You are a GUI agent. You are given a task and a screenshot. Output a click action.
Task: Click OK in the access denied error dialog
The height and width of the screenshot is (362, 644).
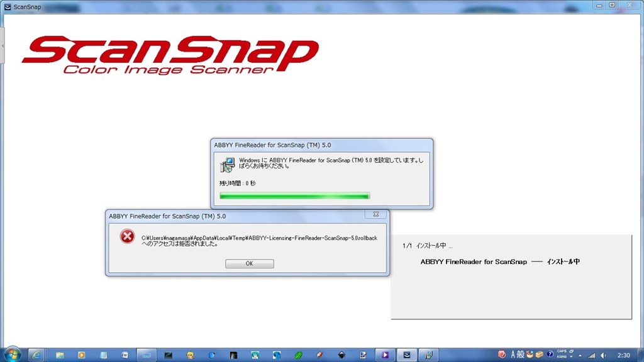[249, 263]
